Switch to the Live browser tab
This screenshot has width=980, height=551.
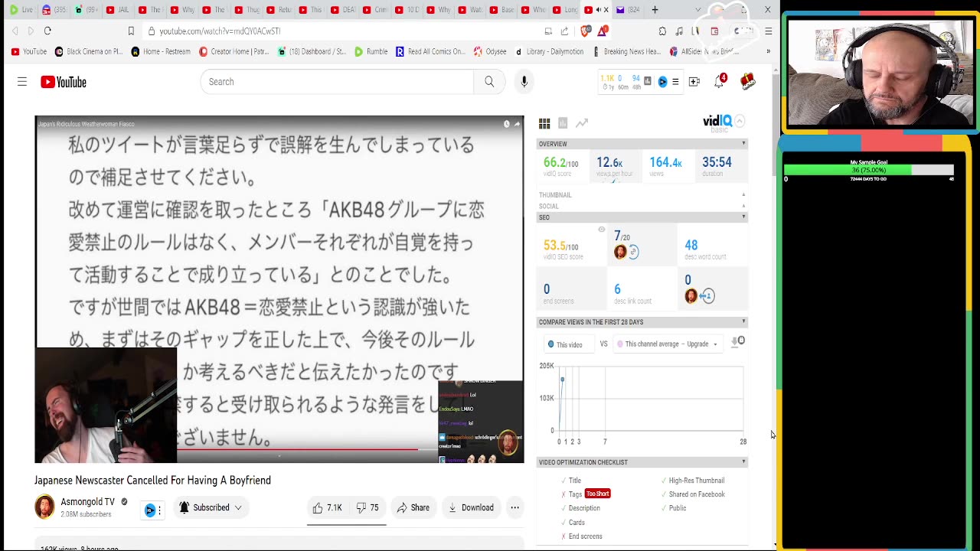21,10
